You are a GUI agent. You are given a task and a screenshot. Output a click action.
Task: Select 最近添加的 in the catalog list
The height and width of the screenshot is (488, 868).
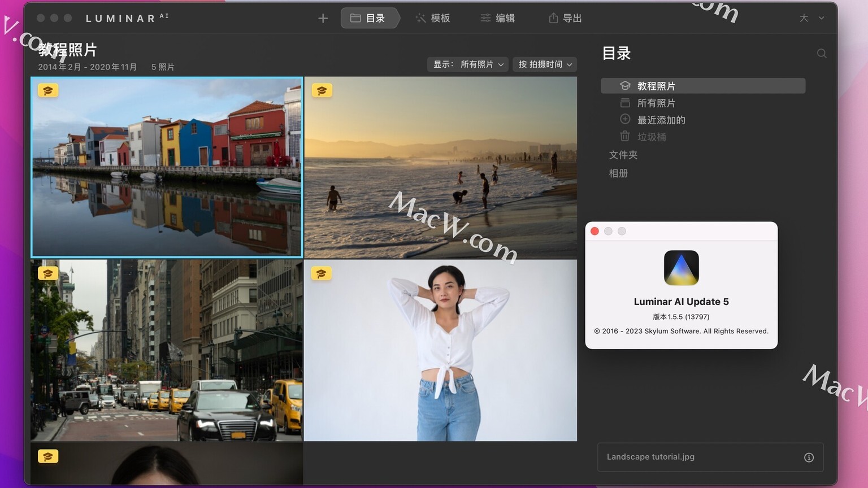(x=661, y=120)
